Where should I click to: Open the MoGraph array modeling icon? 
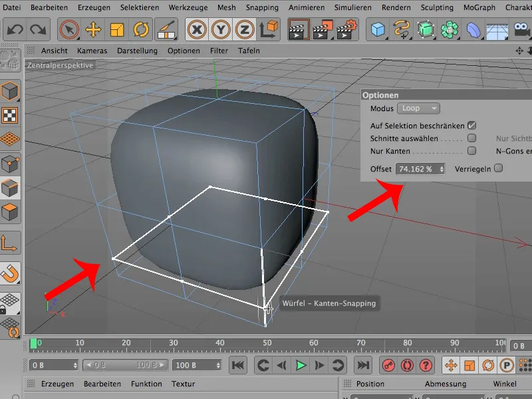coord(450,29)
